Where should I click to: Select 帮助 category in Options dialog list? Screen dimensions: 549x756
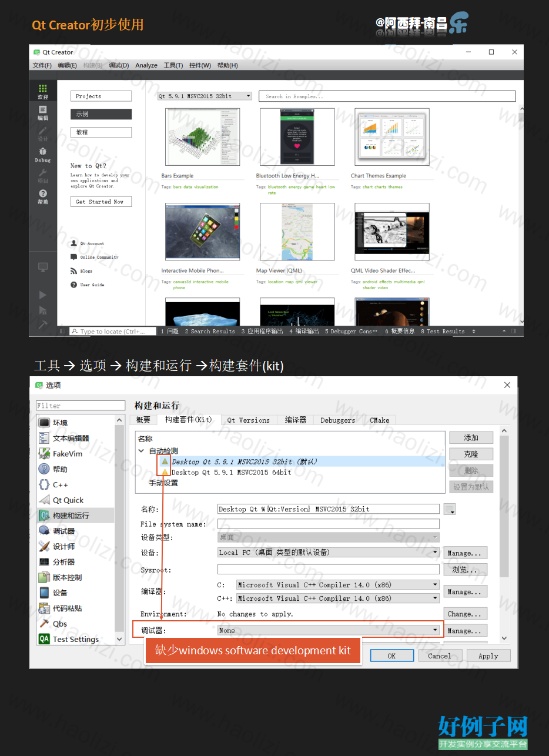[x=76, y=469]
